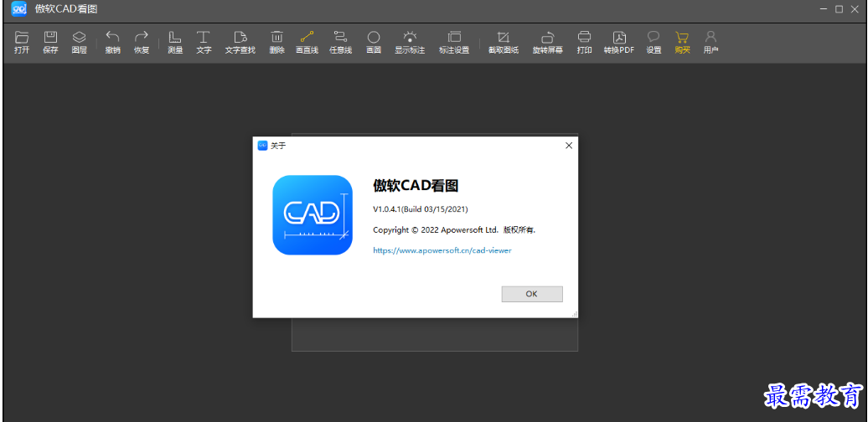
Task: Click the 删除 delete icon
Action: tap(276, 43)
